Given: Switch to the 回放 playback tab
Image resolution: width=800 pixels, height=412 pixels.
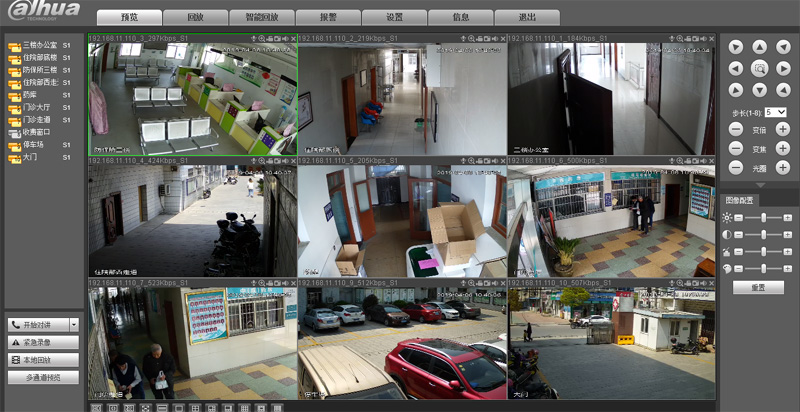Looking at the screenshot, I should (x=198, y=17).
